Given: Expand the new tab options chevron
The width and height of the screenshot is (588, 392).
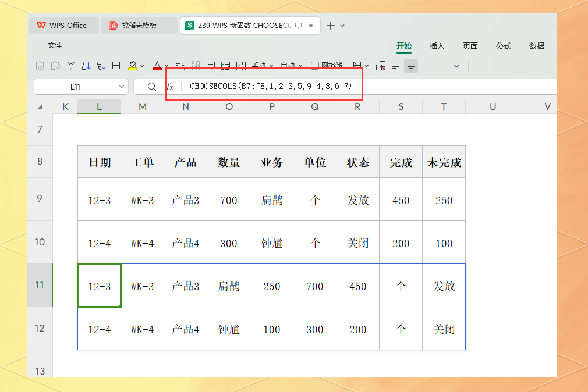Looking at the screenshot, I should (342, 26).
